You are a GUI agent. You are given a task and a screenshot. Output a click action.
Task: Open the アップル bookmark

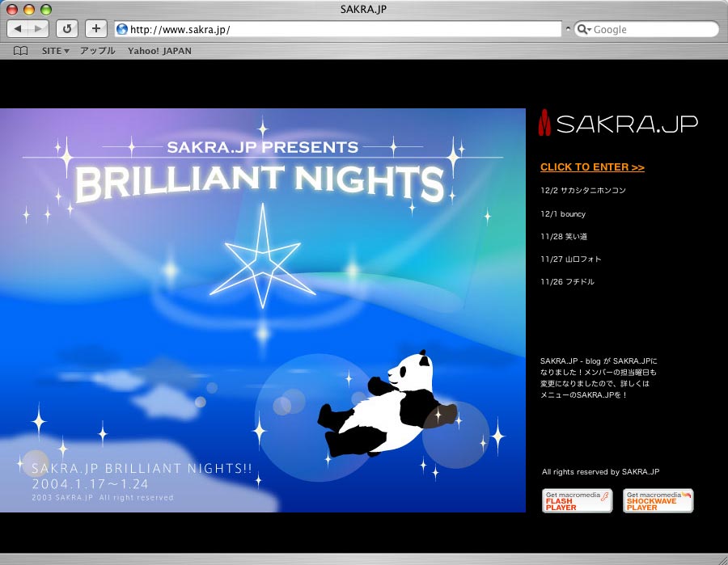[98, 51]
